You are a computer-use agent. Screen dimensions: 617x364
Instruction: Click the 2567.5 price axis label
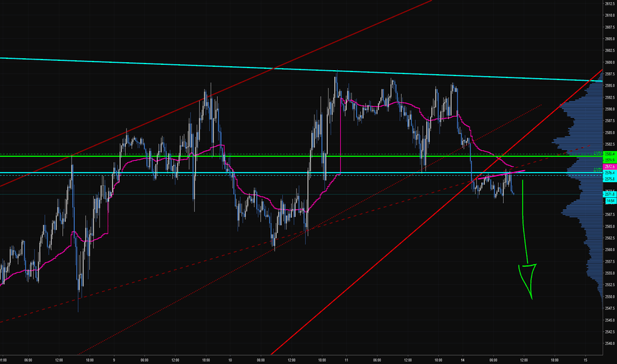pos(610,214)
